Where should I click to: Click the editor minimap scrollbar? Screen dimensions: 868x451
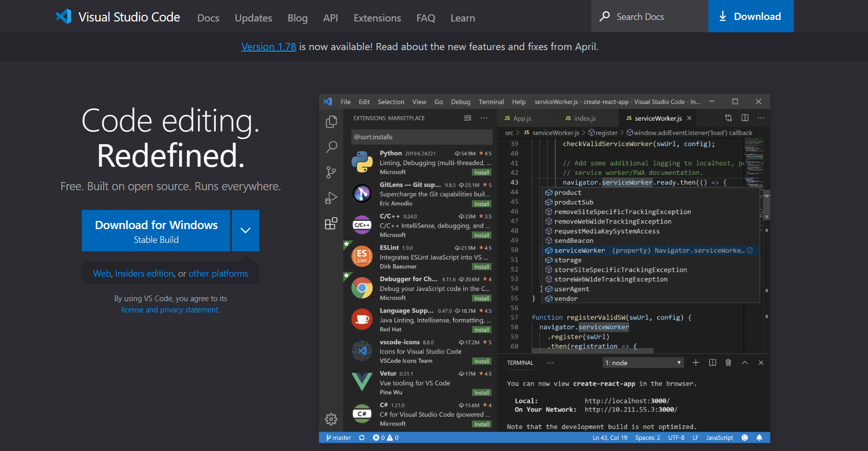pos(766,205)
